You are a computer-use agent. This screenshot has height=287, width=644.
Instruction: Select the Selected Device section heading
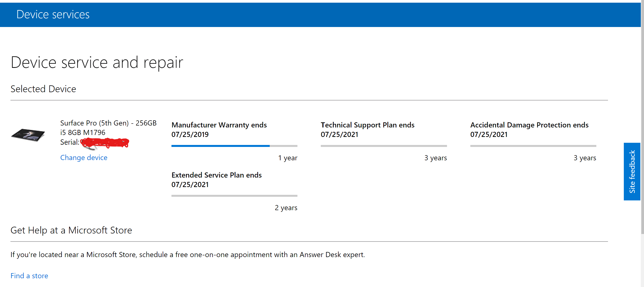(x=43, y=89)
